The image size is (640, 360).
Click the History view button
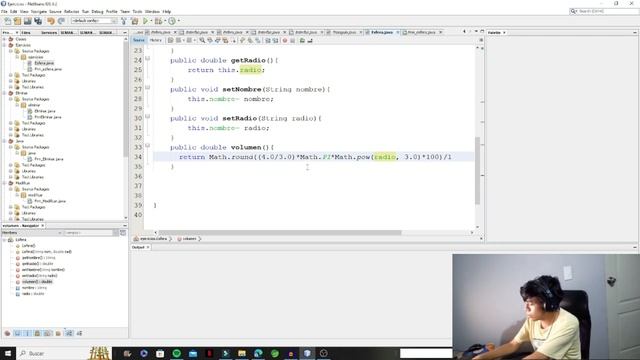[x=156, y=40]
